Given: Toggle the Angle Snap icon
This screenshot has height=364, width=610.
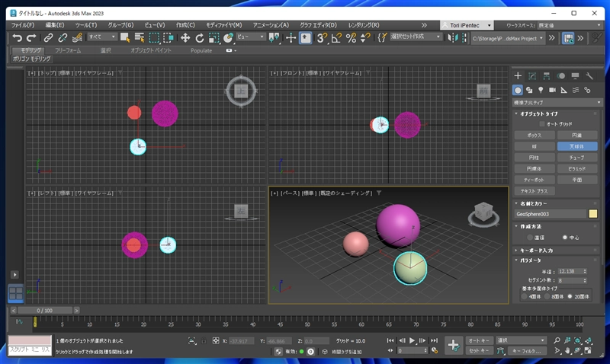Looking at the screenshot, I should (x=336, y=37).
